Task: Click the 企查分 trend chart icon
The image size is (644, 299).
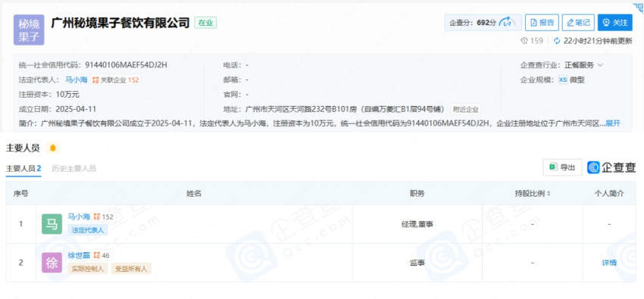Action: tap(505, 23)
